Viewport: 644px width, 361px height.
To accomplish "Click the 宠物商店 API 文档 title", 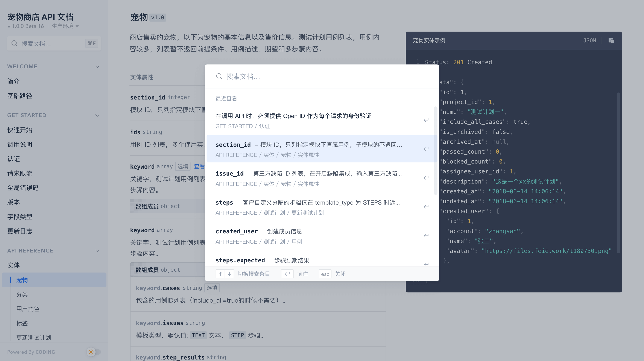I will pyautogui.click(x=40, y=17).
